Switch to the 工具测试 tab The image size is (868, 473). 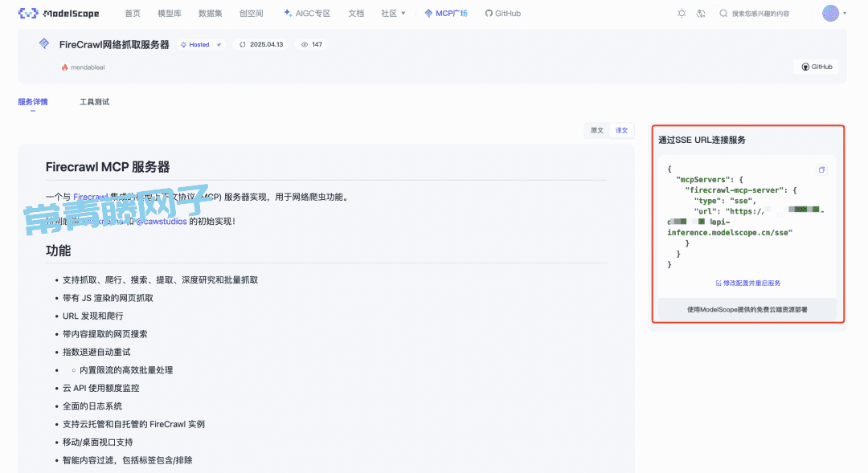tap(94, 102)
